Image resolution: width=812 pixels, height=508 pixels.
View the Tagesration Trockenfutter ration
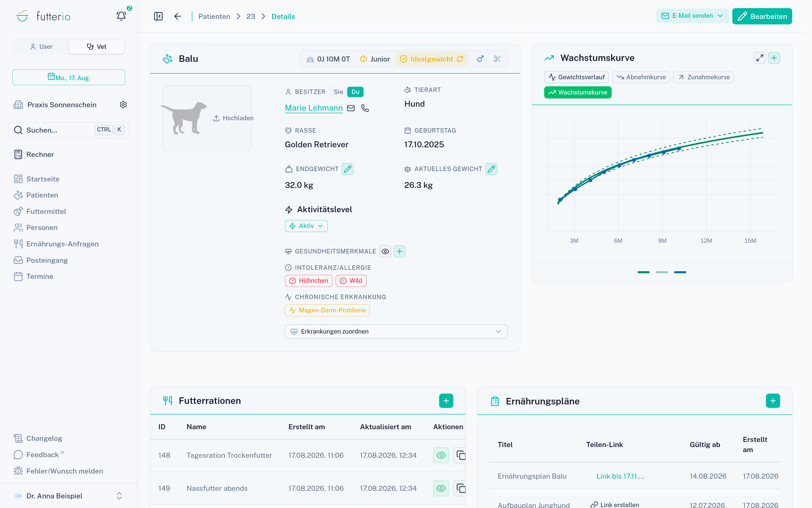coord(441,455)
